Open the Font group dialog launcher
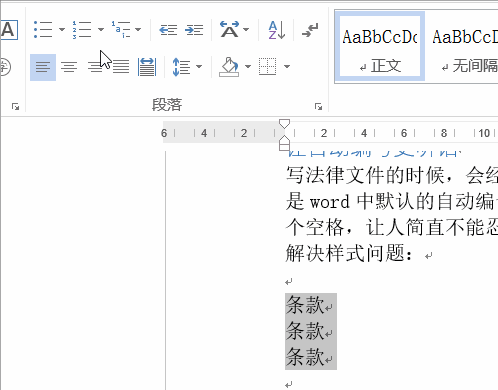Viewport: 498px width, 390px height. pyautogui.click(x=15, y=107)
